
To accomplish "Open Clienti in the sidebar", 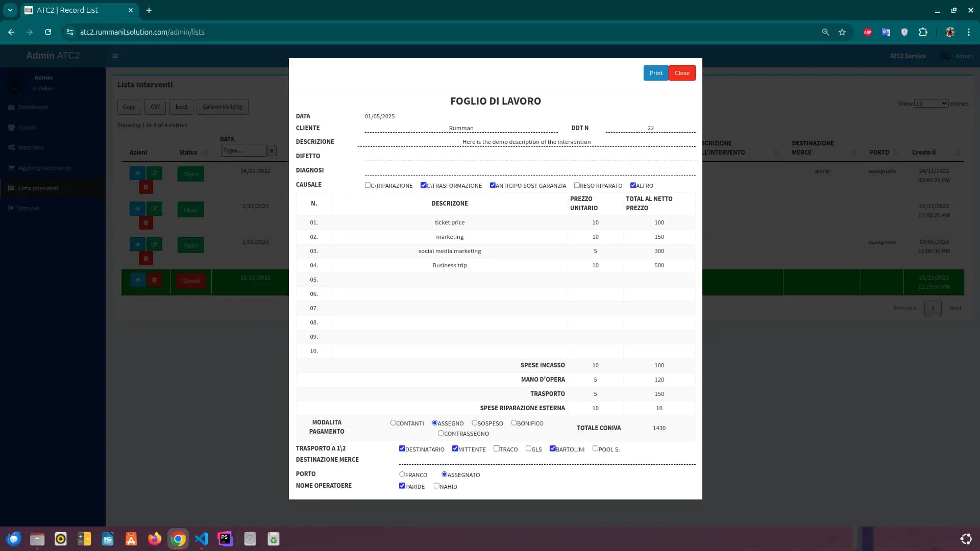I will [27, 128].
